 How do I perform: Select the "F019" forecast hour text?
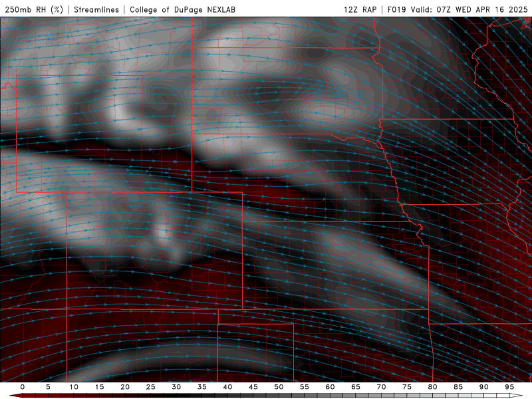tap(396, 9)
